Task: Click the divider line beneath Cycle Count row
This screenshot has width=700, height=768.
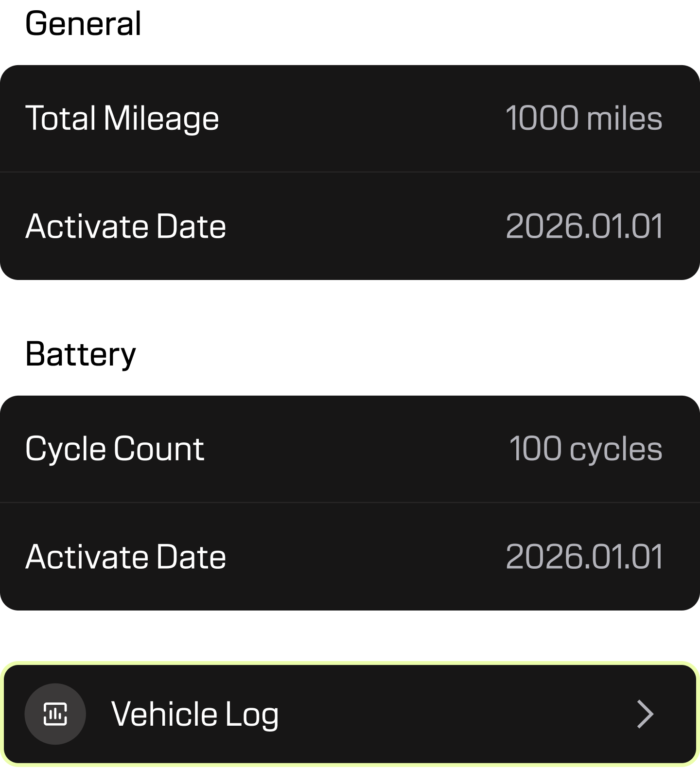Action: [x=350, y=502]
